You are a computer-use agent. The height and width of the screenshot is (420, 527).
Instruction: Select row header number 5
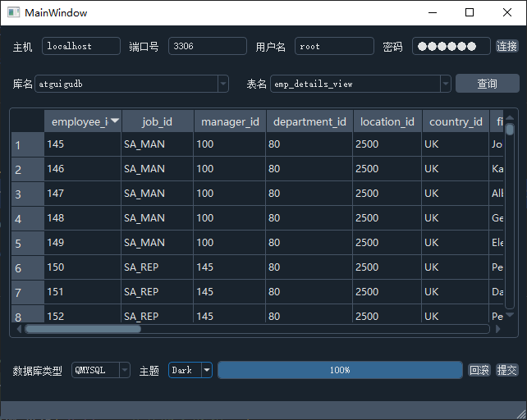click(28, 243)
